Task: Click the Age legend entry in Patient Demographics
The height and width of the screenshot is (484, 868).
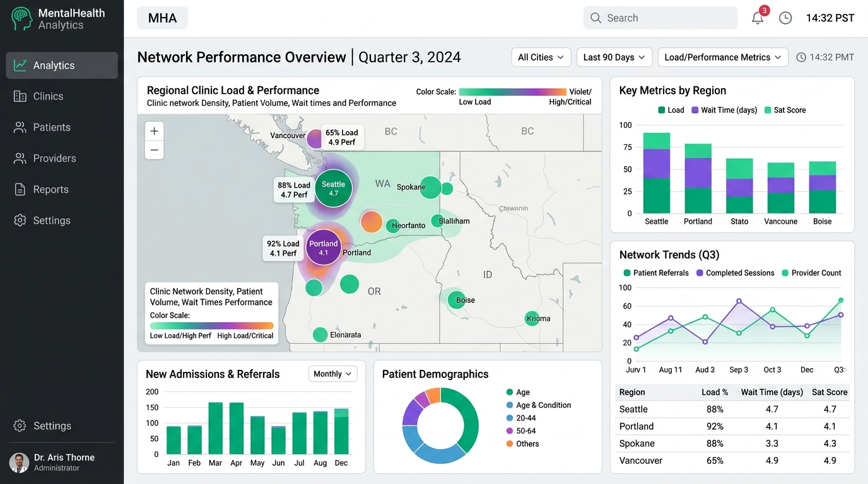Action: 518,392
